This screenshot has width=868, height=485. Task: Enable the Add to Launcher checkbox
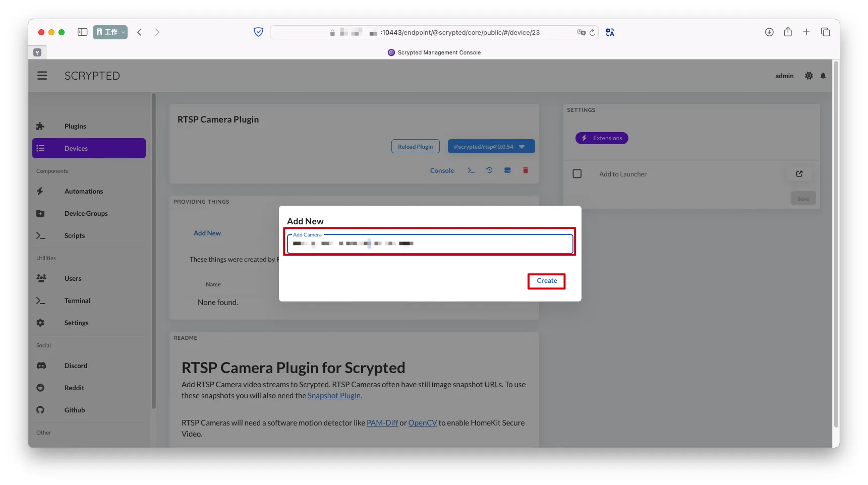coord(577,174)
